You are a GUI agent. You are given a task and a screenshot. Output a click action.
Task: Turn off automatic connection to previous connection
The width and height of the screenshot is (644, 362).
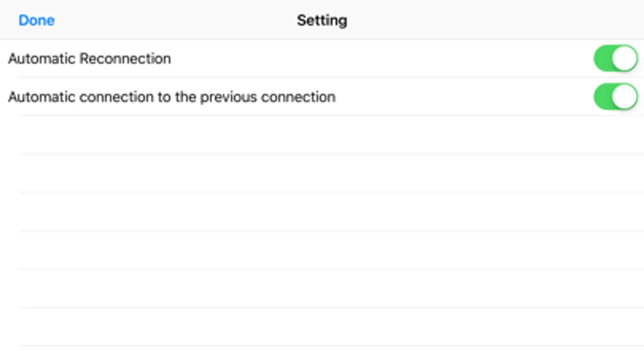[615, 97]
